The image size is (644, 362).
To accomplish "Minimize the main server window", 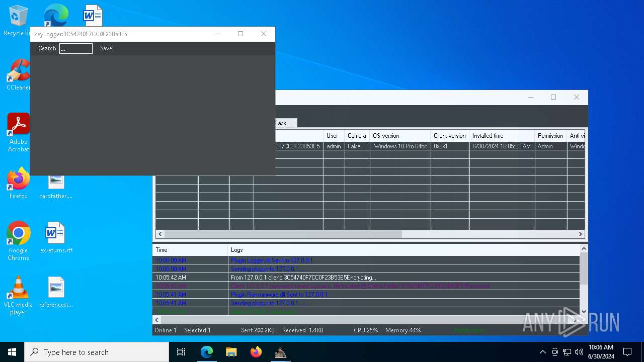I will [x=531, y=97].
